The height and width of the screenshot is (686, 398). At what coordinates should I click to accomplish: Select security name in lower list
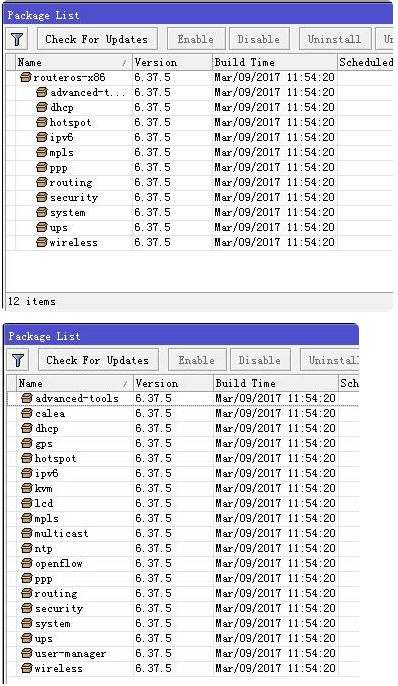59,608
